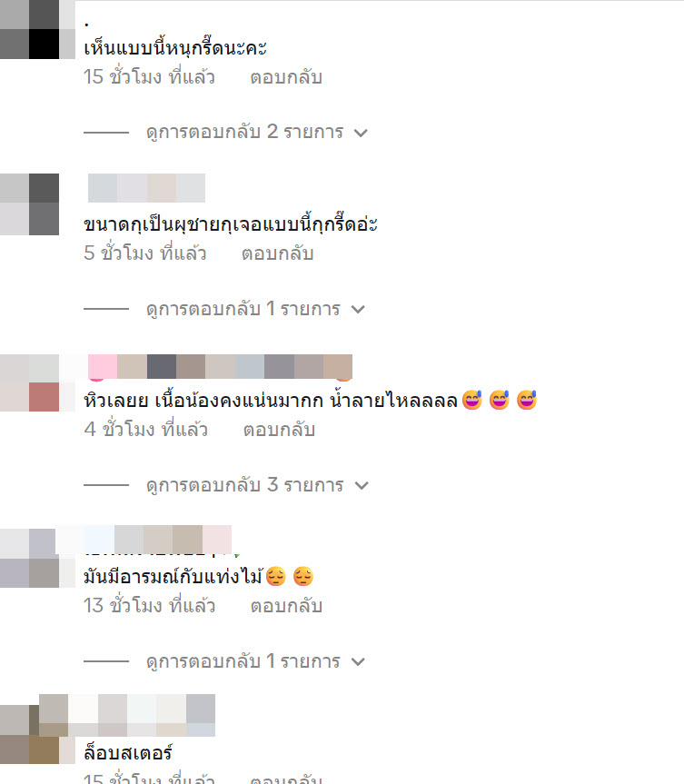Image resolution: width=684 pixels, height=784 pixels.
Task: Reply to the เห็นแบบนี้หนุกรี๊ดนะคะ comment
Action: (x=286, y=77)
